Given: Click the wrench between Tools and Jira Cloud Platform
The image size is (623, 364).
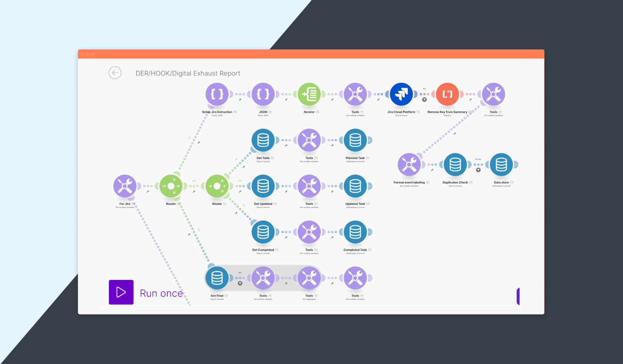Looking at the screenshot, I should click(379, 99).
